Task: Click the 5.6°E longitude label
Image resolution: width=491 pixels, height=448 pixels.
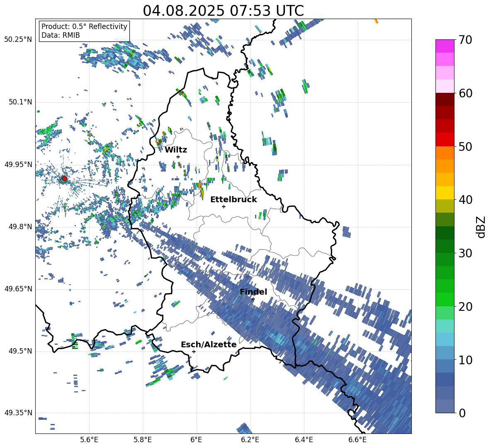Action: pos(89,440)
